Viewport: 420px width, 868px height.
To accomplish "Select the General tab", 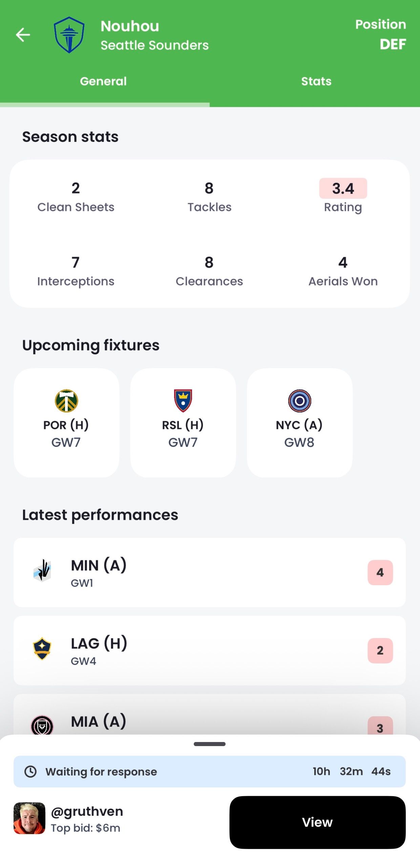I will click(x=103, y=81).
